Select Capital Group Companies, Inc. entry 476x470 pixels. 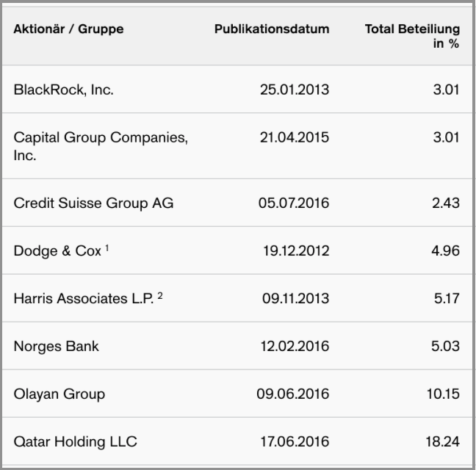click(x=101, y=146)
